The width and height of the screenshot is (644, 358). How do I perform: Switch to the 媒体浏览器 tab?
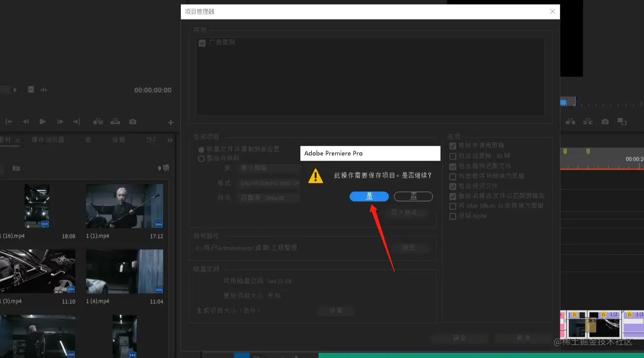pyautogui.click(x=48, y=140)
